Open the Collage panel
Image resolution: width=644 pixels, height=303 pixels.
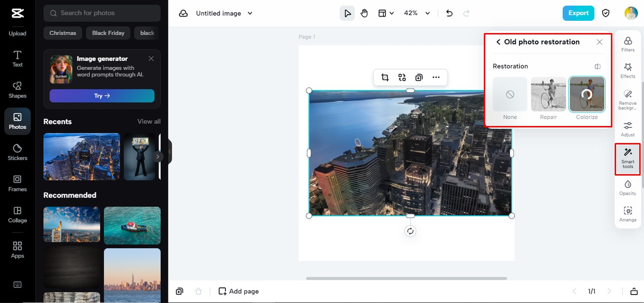click(17, 215)
